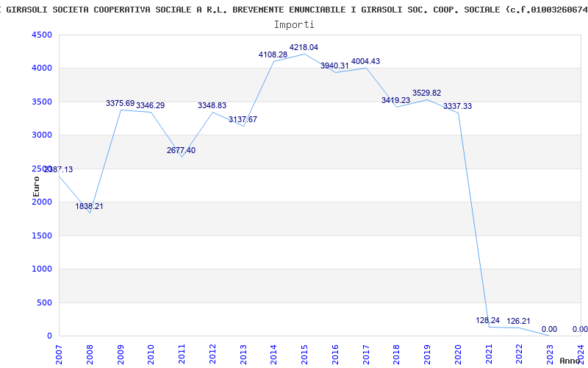Click the 3375.69 data label
Viewport: 588px width, 368px height.
tap(120, 103)
